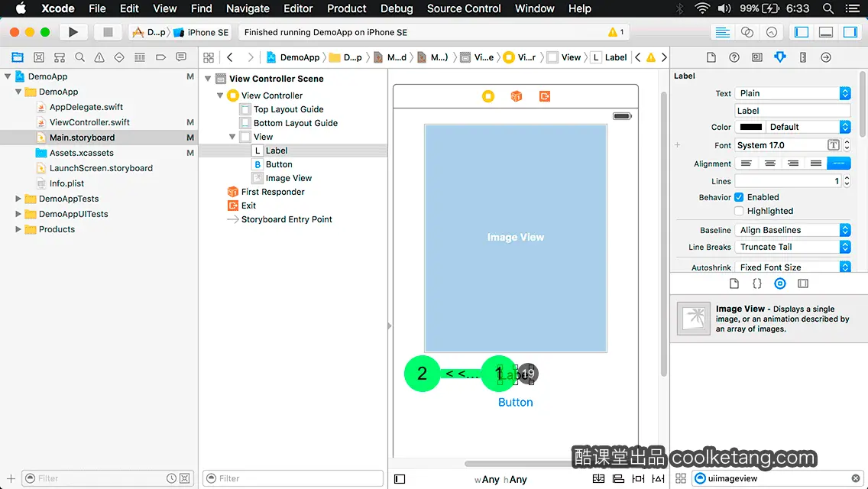Toggle the Utilities panel visibility
868x489 pixels.
pos(850,32)
